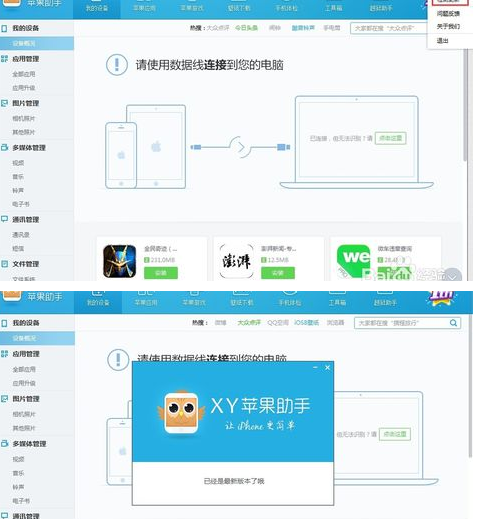The width and height of the screenshot is (481, 519).
Task: Select 设备概况 in upper window sidebar
Action: pyautogui.click(x=37, y=43)
